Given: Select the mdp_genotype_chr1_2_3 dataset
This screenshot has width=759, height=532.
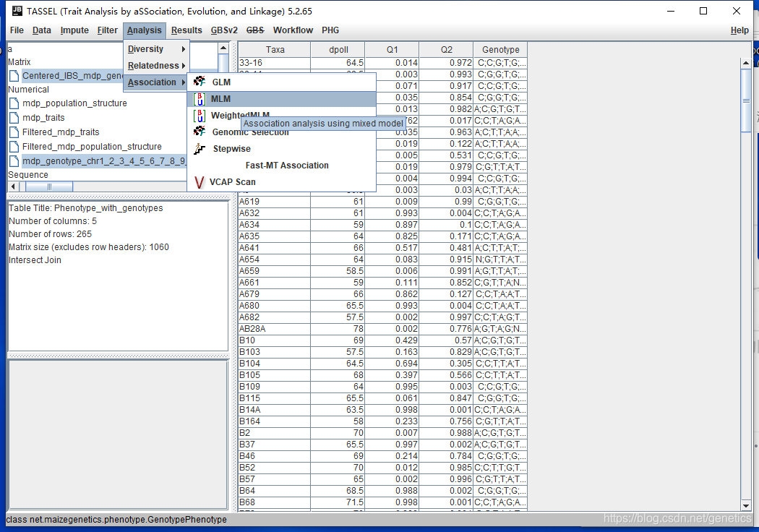Looking at the screenshot, I should pyautogui.click(x=103, y=161).
